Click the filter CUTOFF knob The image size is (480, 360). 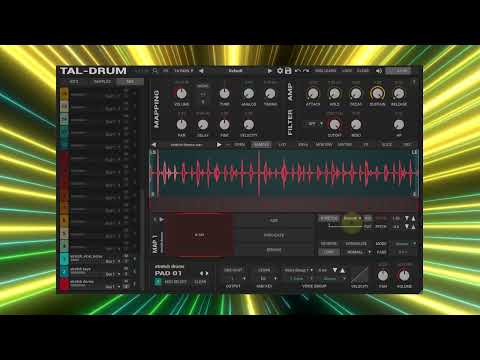(x=334, y=125)
